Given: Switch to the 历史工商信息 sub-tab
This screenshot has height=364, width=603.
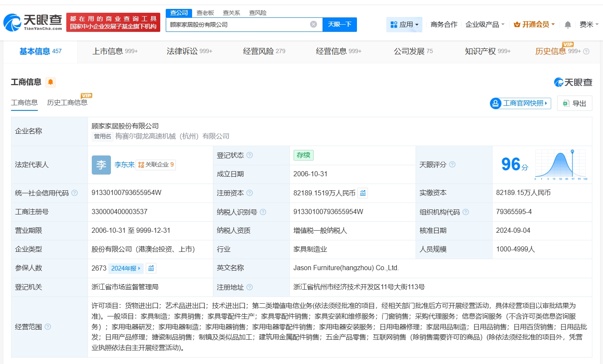Looking at the screenshot, I should [67, 103].
